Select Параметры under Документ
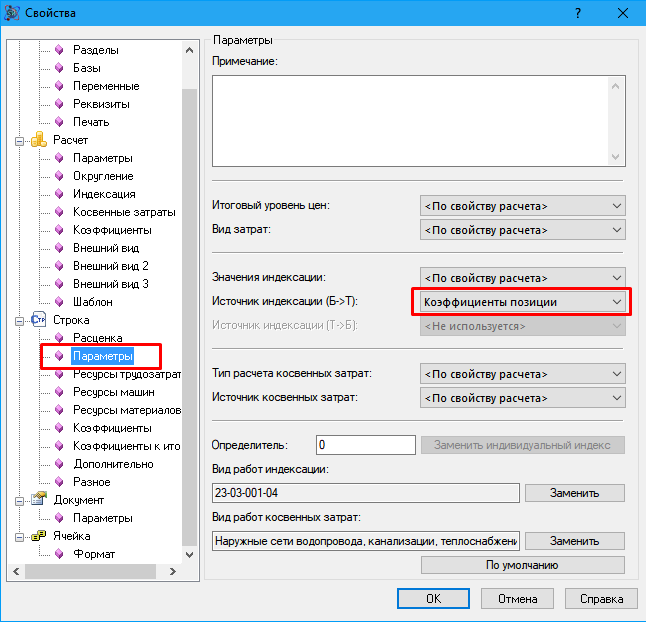646x622 pixels. pos(103,518)
